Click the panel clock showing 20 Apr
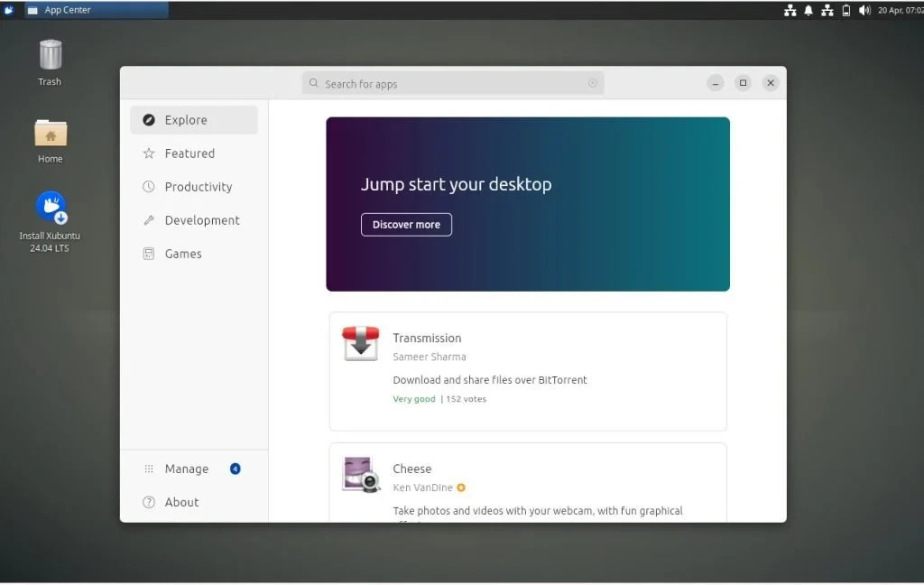 [901, 10]
